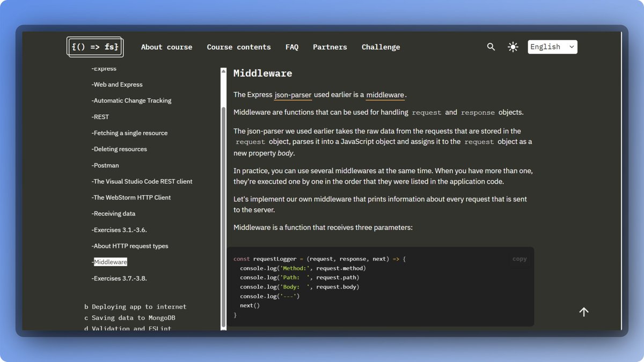Open the English language dropdown
Screen dimensions: 644x362
(x=552, y=47)
